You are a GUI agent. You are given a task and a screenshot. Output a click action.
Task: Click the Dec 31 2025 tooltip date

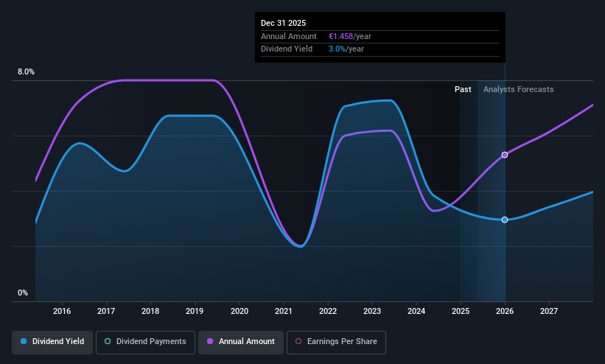(x=283, y=23)
